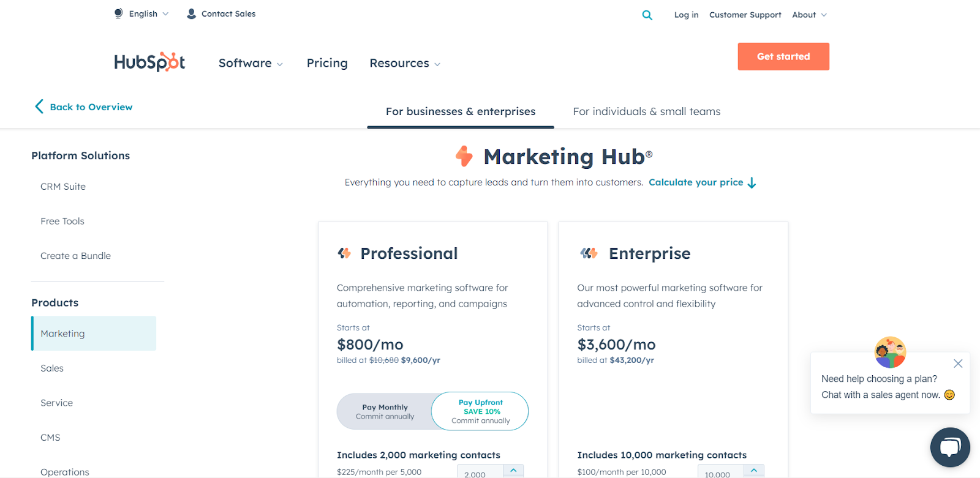The image size is (980, 478).
Task: Expand the About dropdown menu
Action: [x=809, y=15]
